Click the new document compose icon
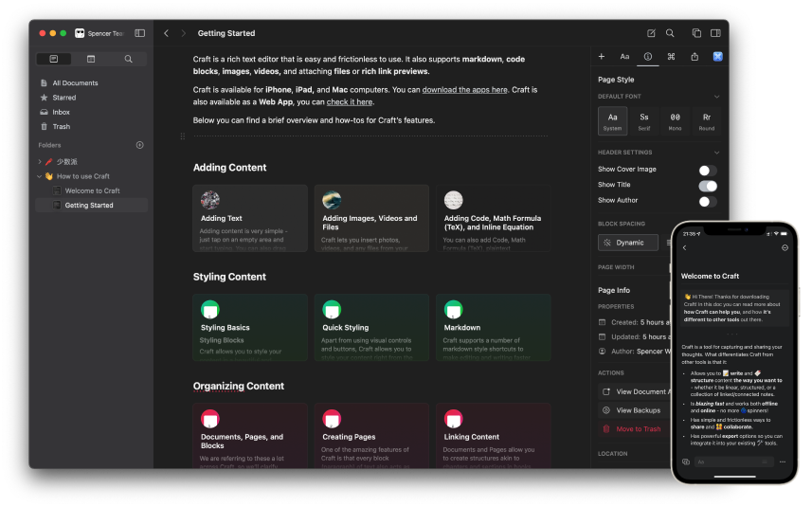Screen dimensions: 812x507 pos(651,33)
